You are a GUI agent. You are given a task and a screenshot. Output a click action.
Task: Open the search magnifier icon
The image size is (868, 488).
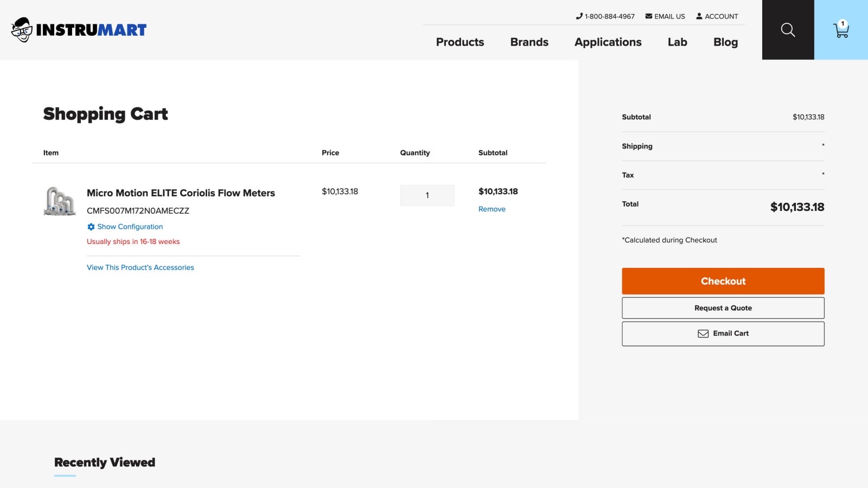click(788, 30)
